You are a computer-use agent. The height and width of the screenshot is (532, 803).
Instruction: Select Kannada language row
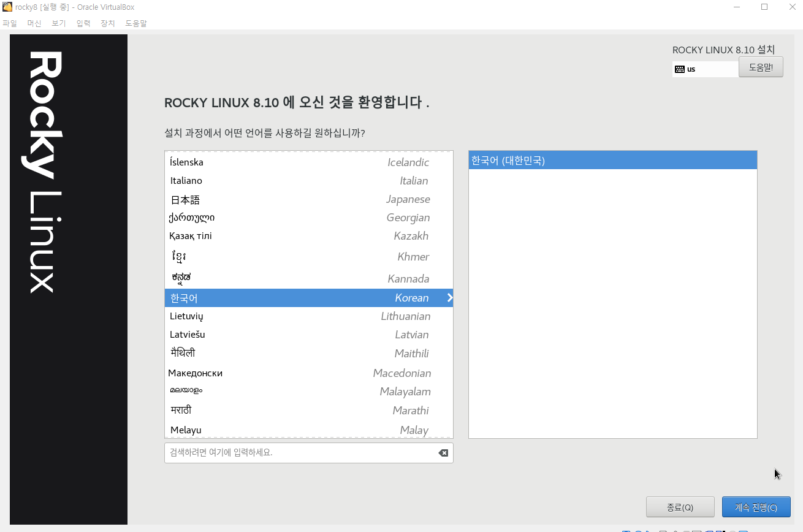tap(309, 278)
